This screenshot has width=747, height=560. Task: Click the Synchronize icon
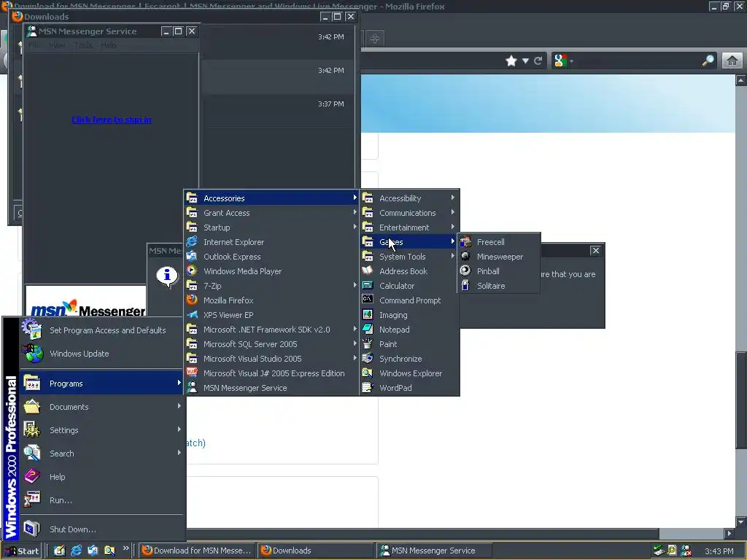point(368,359)
